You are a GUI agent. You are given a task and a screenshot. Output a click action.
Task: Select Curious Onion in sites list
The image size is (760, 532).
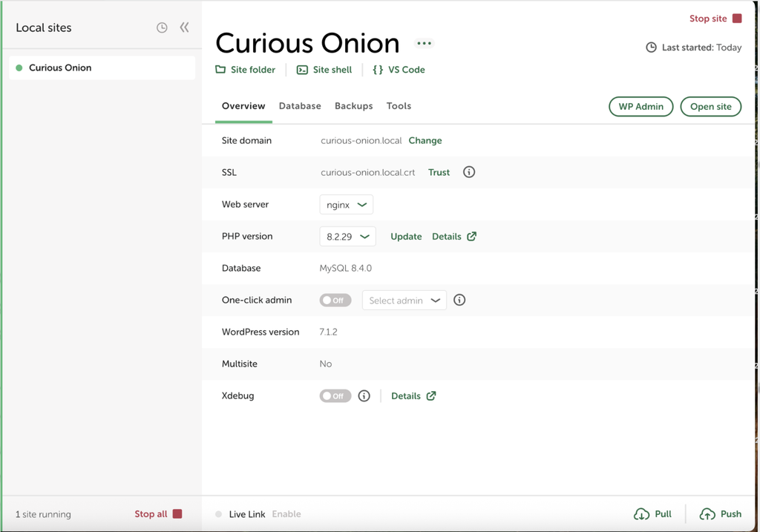(102, 68)
